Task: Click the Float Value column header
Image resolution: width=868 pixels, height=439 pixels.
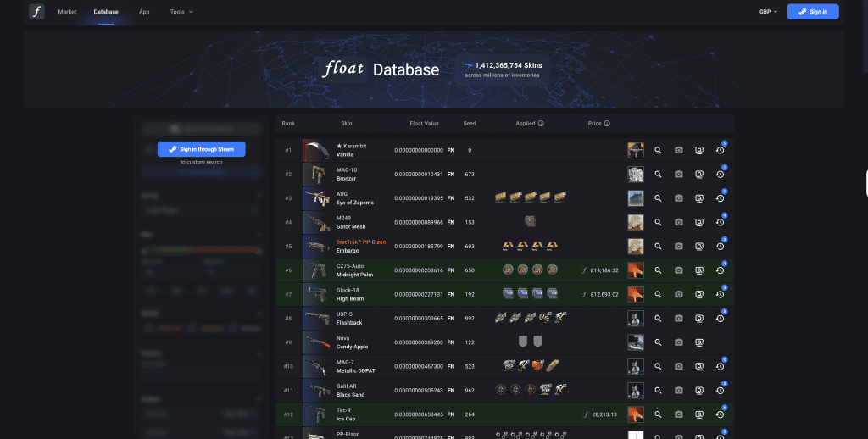Action: 424,124
